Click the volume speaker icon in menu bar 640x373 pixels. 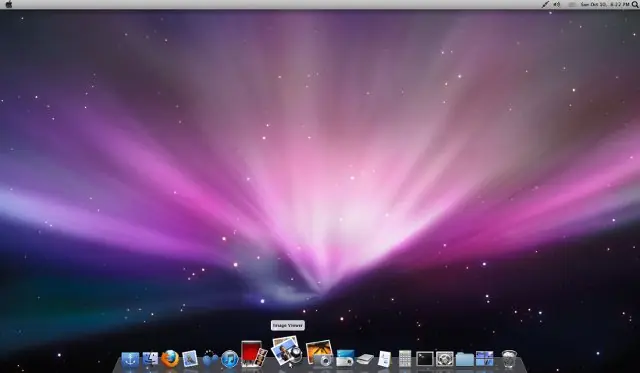(x=557, y=4)
